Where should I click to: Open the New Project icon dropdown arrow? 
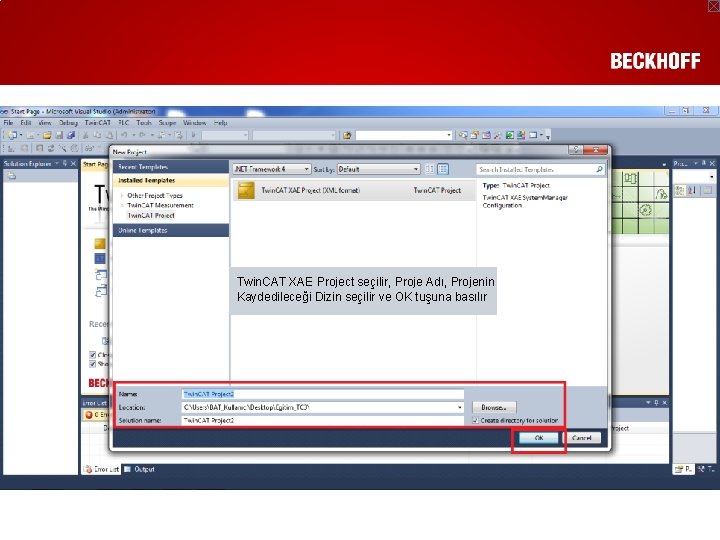(x=21, y=135)
